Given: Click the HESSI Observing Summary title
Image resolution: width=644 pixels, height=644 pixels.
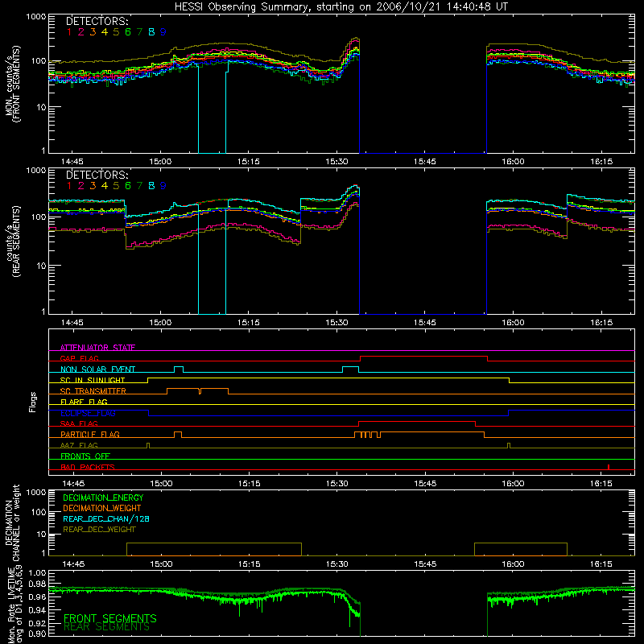Looking at the screenshot, I should pos(341,7).
